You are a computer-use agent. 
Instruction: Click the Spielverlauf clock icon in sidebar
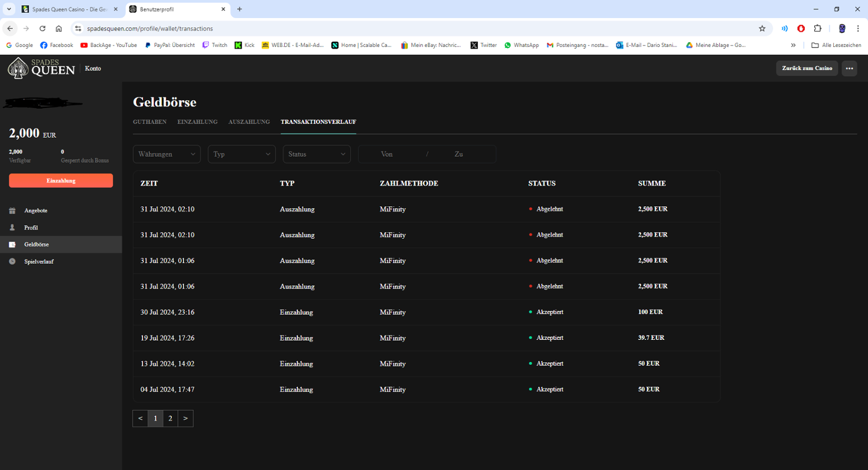click(12, 261)
